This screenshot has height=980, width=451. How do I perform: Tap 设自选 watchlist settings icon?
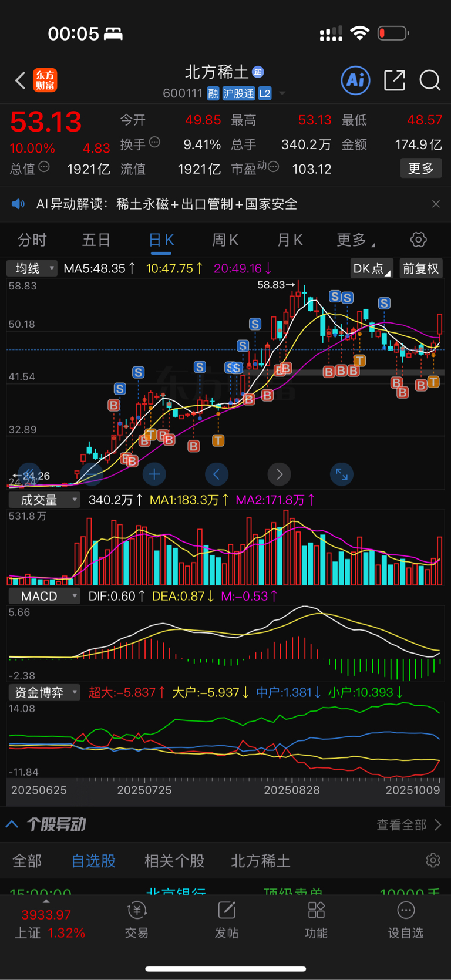point(406,920)
